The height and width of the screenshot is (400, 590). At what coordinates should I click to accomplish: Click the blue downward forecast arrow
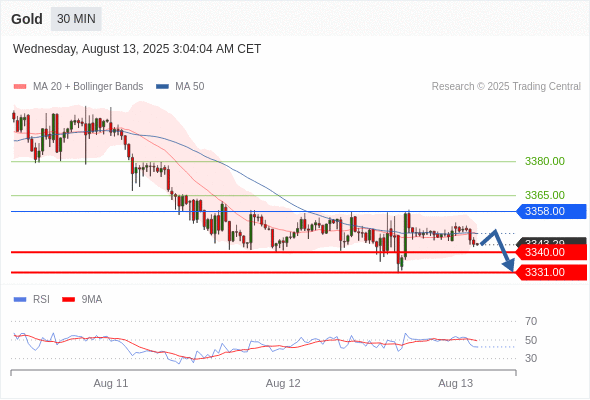pos(498,250)
